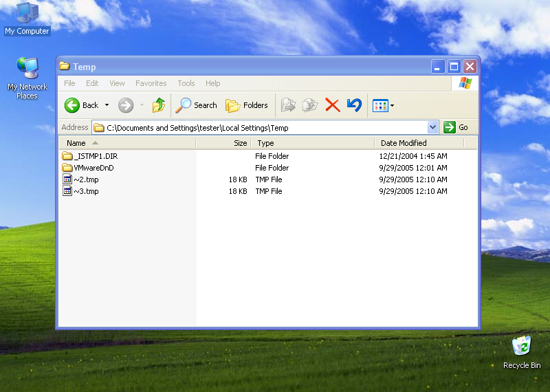Click the red Delete toolbar icon
Viewport: 550px width, 392px height.
tap(333, 105)
